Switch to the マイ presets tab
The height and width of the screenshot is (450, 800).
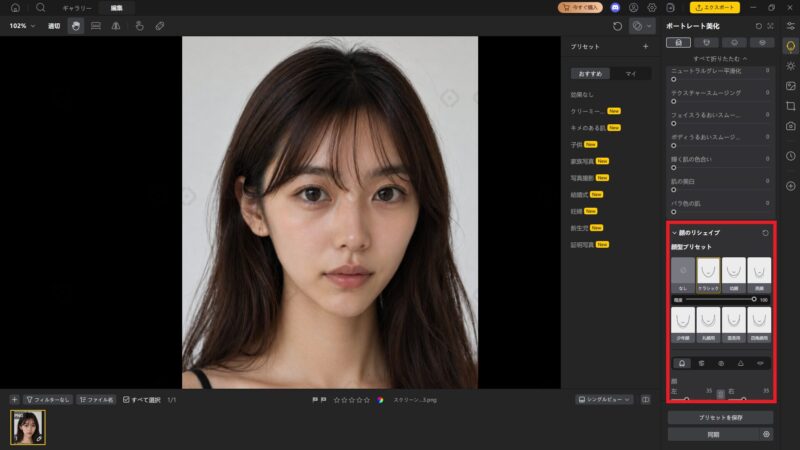point(631,74)
